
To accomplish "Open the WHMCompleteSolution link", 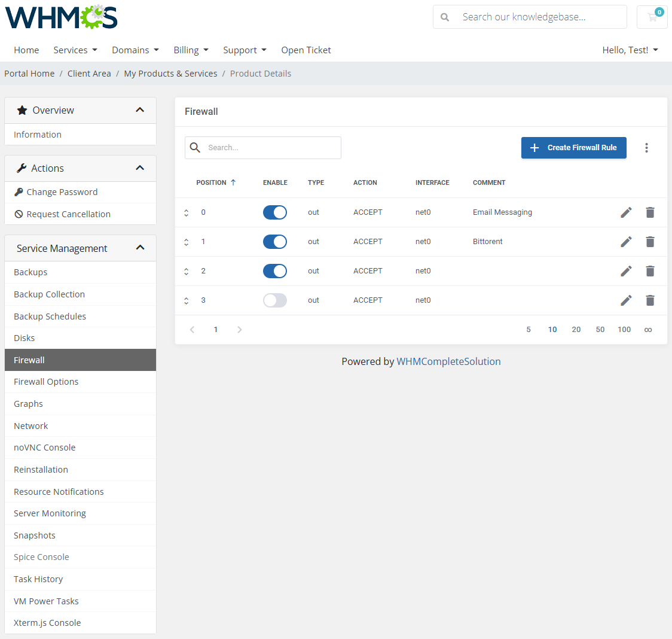I will point(448,361).
